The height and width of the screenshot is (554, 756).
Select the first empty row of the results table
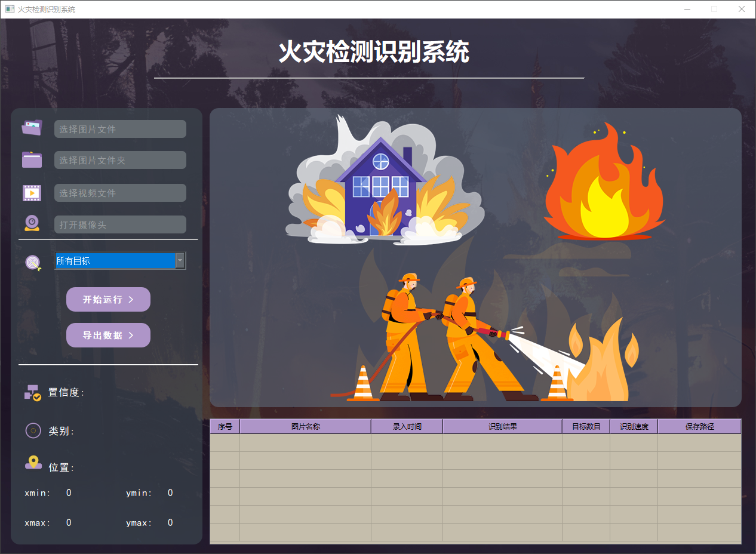418,442
